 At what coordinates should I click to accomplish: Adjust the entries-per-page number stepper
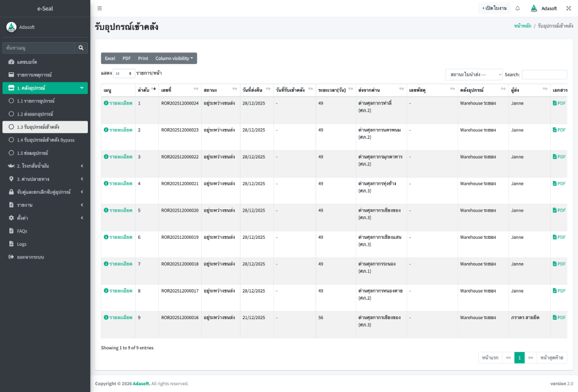click(x=129, y=73)
